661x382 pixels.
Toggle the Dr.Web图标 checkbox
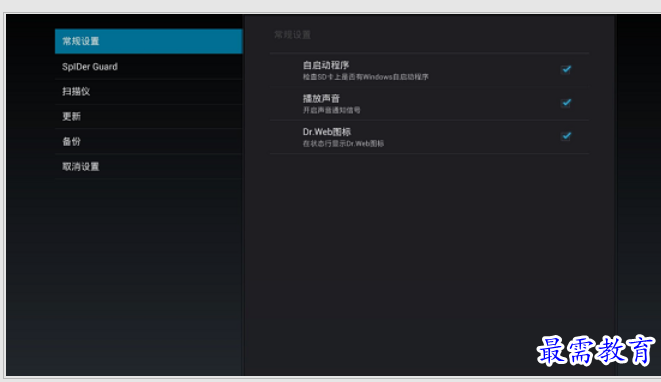click(x=566, y=136)
